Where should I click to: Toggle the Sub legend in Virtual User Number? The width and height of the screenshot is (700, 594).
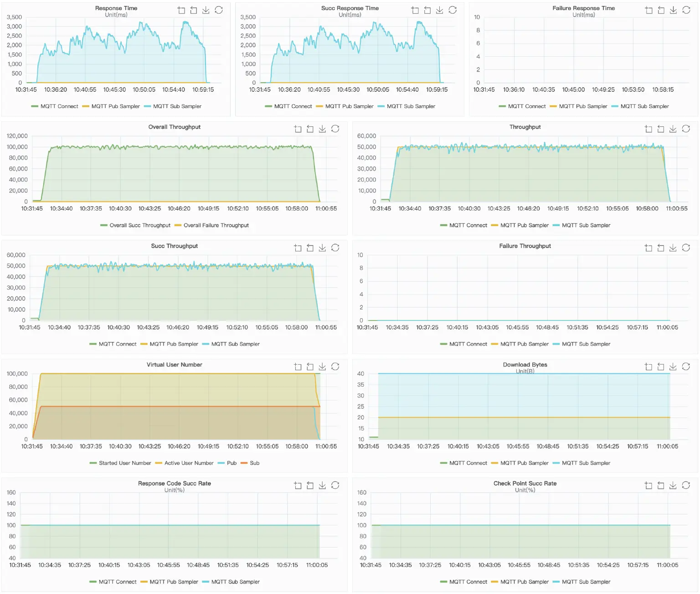(250, 463)
